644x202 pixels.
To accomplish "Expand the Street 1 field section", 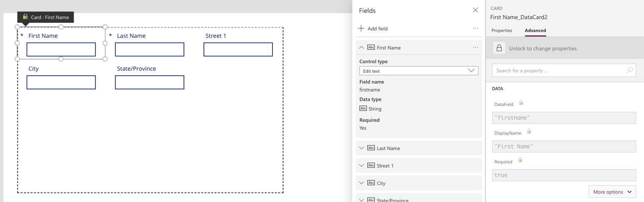I will pos(362,165).
